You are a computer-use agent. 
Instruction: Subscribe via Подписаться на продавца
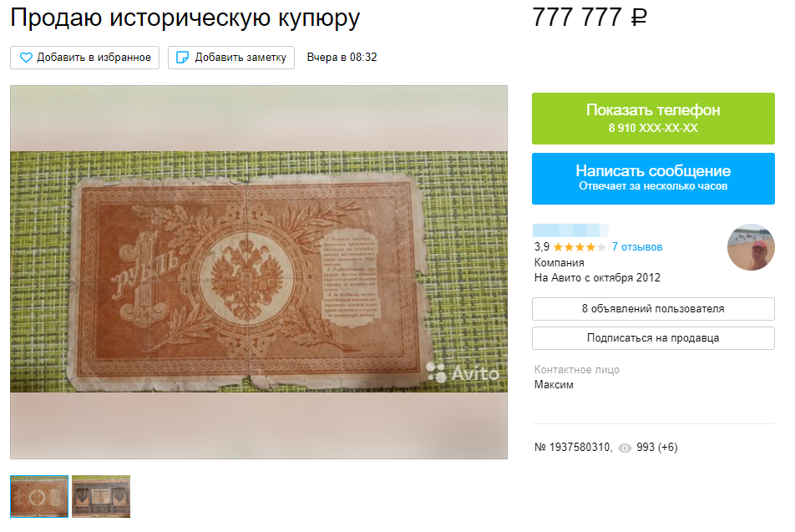tap(653, 338)
